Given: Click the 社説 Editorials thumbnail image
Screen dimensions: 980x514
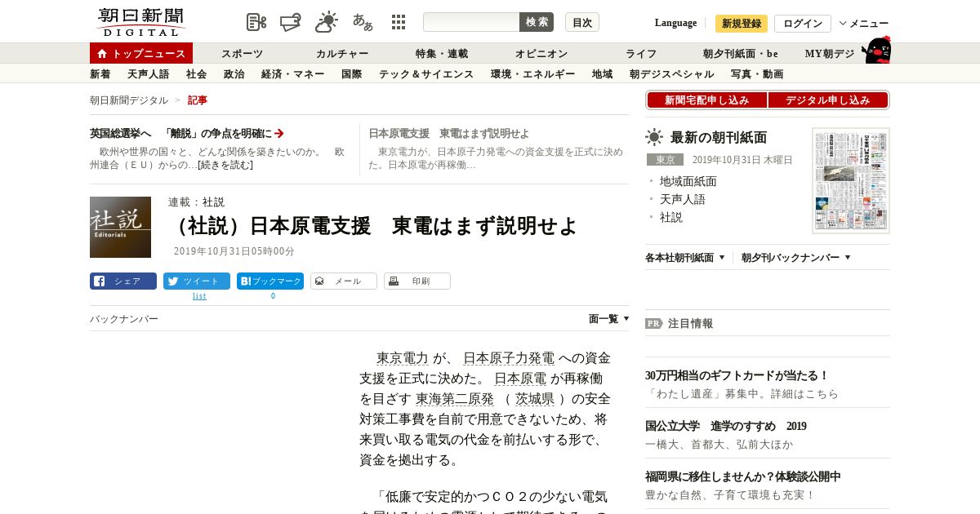Looking at the screenshot, I should [120, 227].
